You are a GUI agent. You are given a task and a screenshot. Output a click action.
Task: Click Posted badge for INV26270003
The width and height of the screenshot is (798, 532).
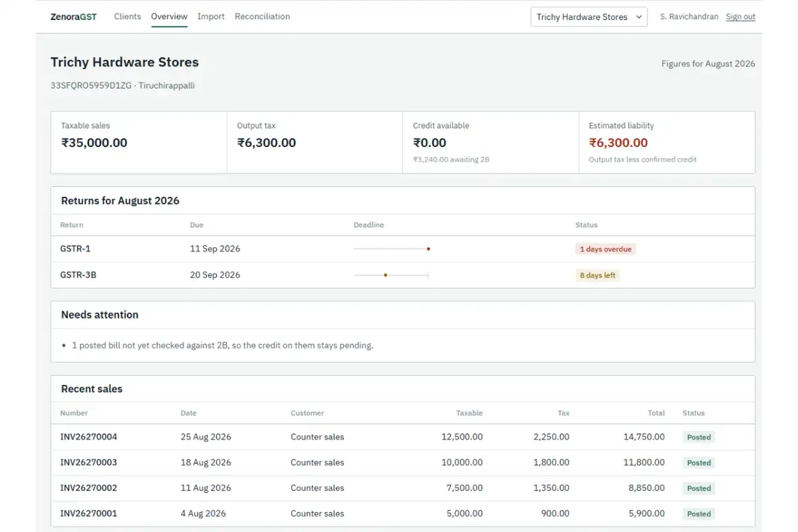click(699, 463)
